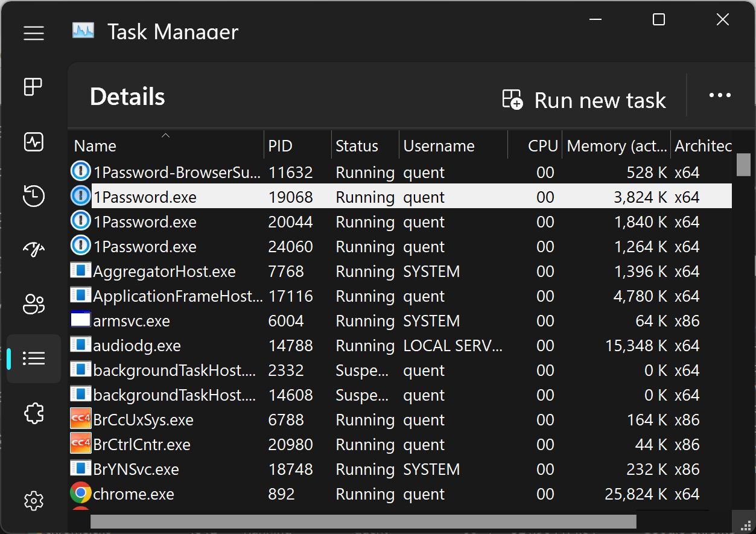
Task: Sort by PID column header
Action: (x=280, y=146)
